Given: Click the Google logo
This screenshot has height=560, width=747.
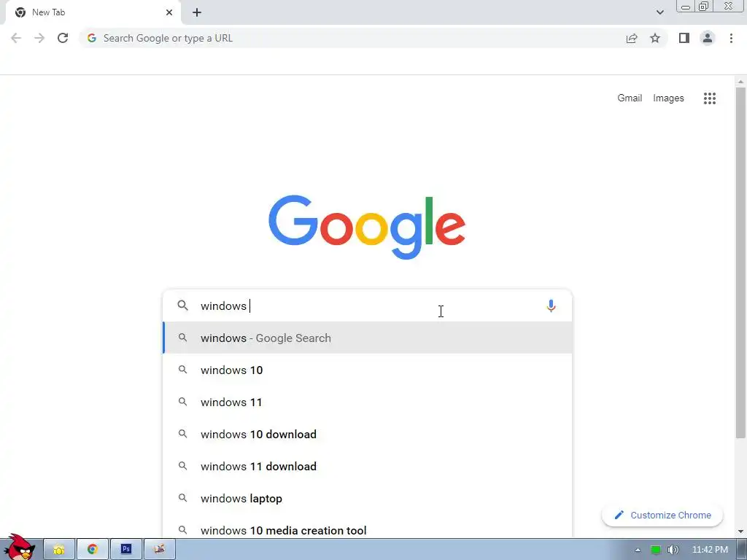Looking at the screenshot, I should pos(367,227).
